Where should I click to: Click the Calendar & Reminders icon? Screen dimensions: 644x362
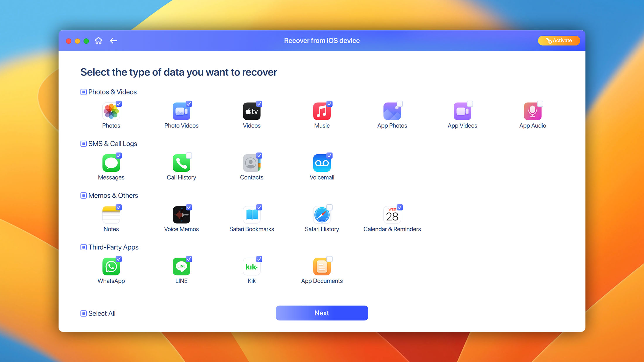(x=392, y=215)
